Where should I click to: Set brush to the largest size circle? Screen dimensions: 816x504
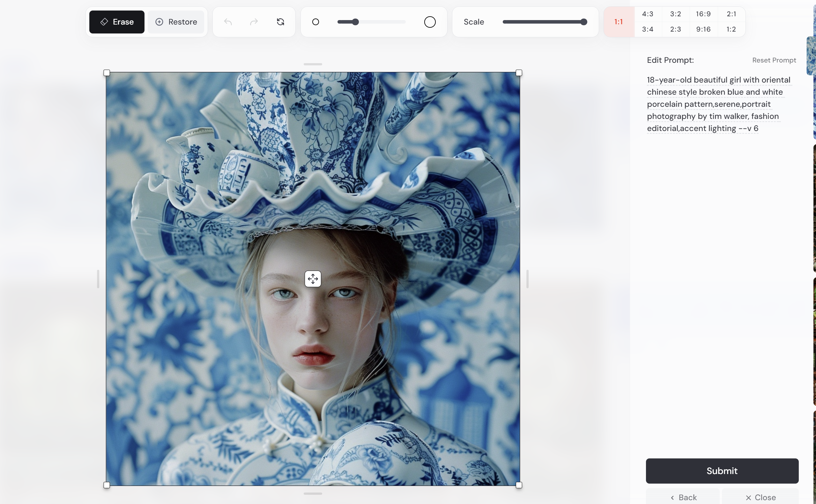[429, 21]
